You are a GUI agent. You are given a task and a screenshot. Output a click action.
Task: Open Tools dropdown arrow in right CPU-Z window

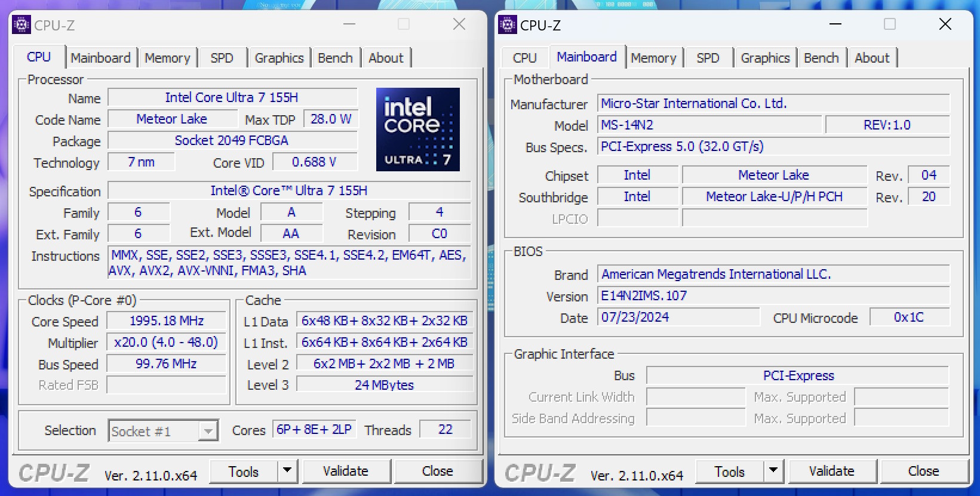coord(773,471)
